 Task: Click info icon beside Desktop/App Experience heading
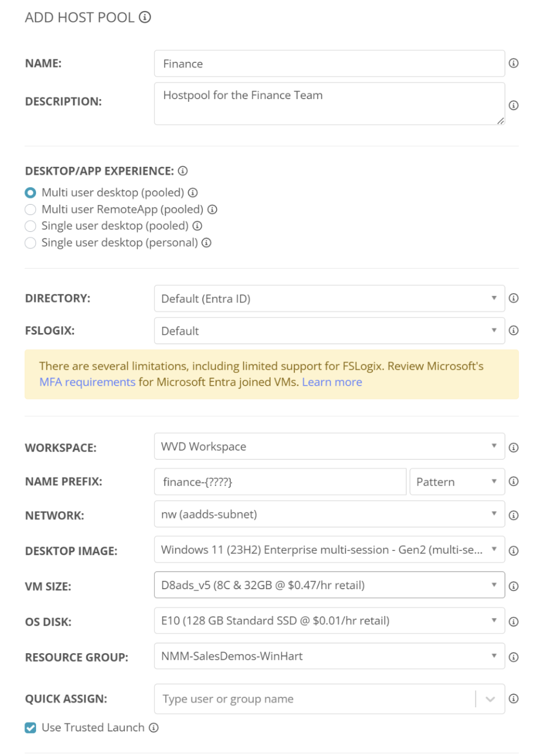[x=183, y=171]
